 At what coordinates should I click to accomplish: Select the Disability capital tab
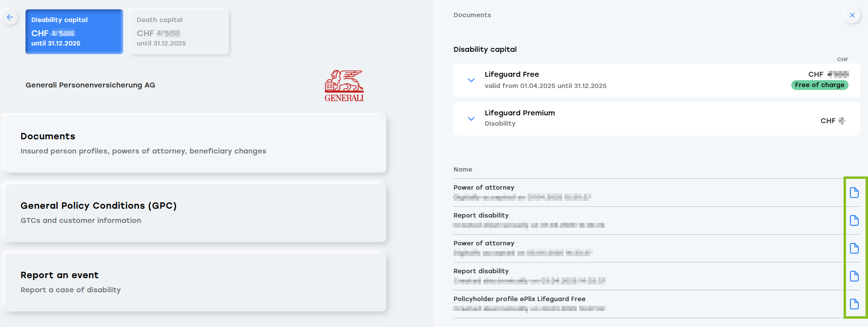coord(74,32)
